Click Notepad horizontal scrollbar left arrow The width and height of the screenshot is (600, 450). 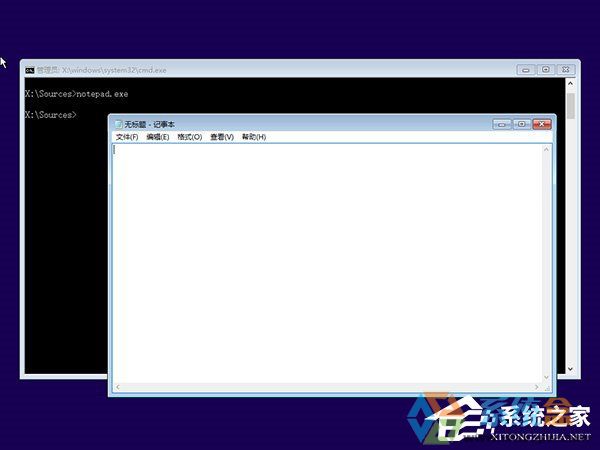click(118, 387)
